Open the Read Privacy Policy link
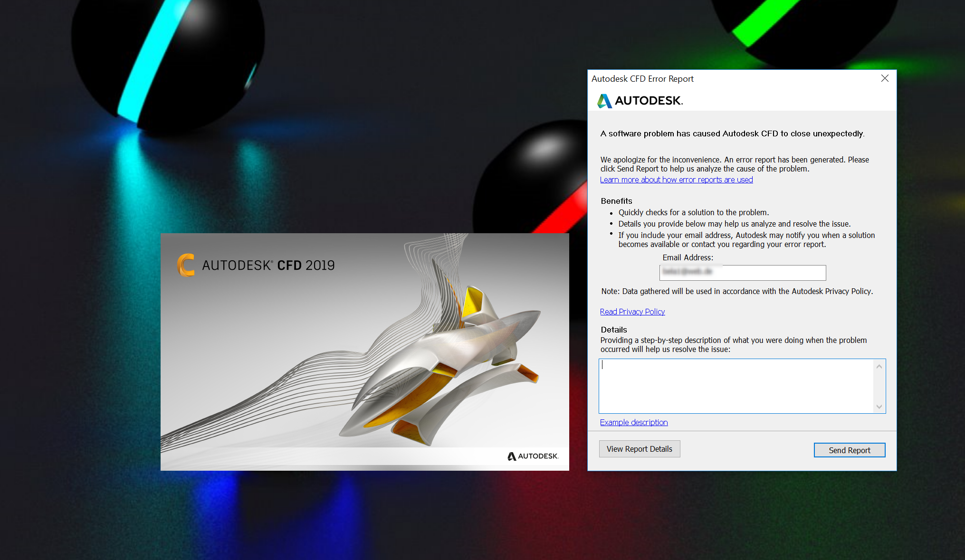The height and width of the screenshot is (560, 965). coord(632,312)
